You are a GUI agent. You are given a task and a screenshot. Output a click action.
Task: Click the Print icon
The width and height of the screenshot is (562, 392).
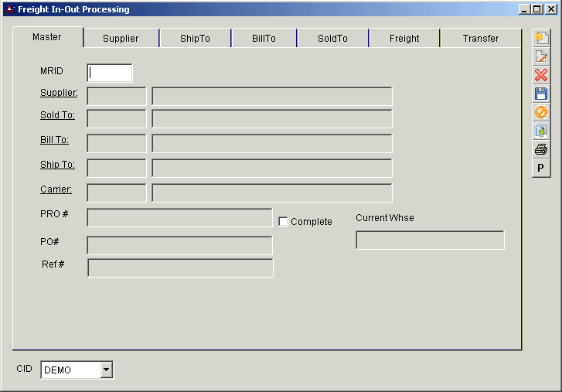pos(541,149)
